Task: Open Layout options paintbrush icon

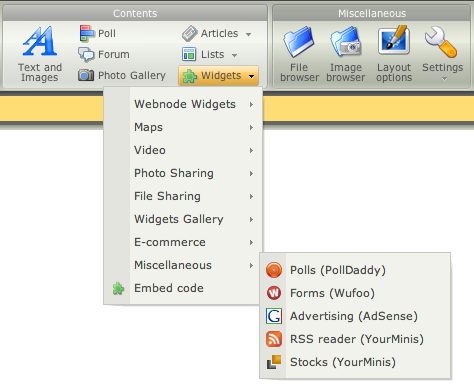Action: (x=394, y=40)
